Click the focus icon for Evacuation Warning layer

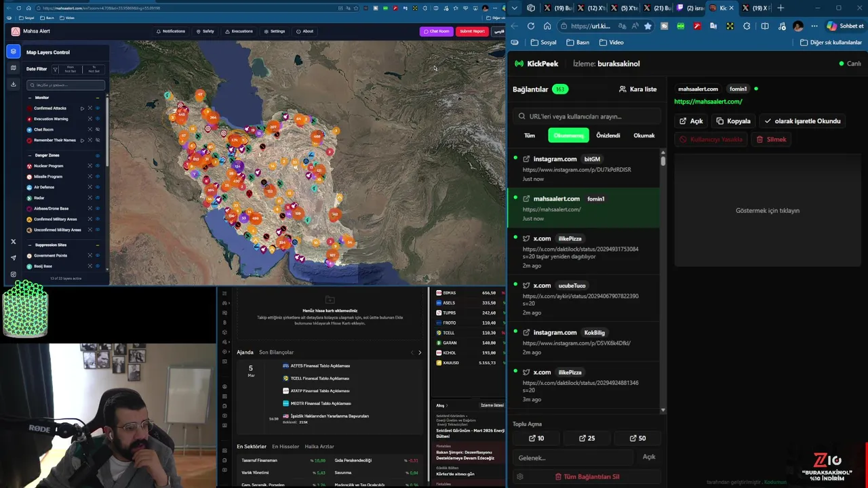coord(90,119)
